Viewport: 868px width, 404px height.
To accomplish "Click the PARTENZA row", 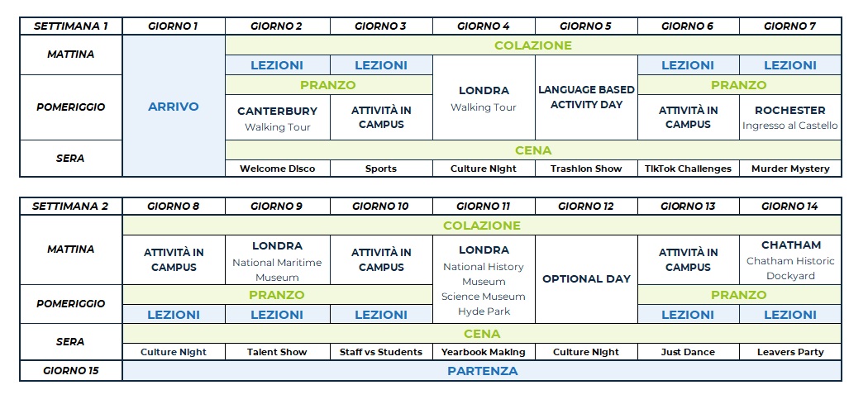I will [482, 371].
